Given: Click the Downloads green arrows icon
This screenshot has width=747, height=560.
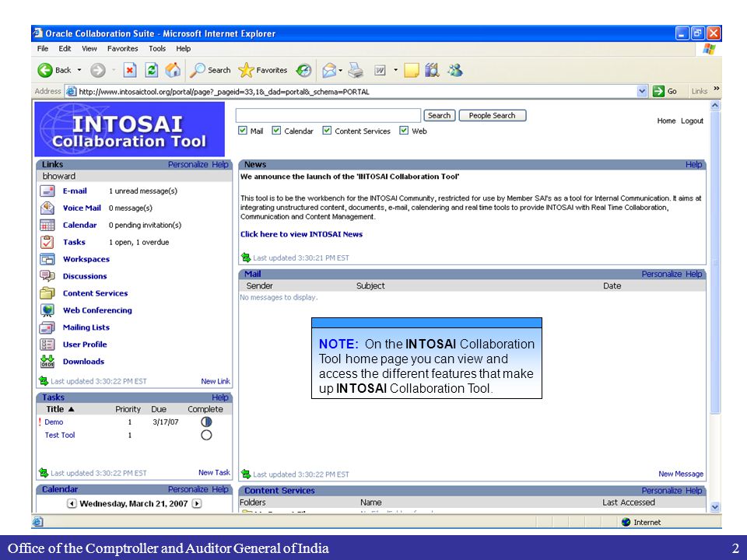Looking at the screenshot, I should (47, 362).
